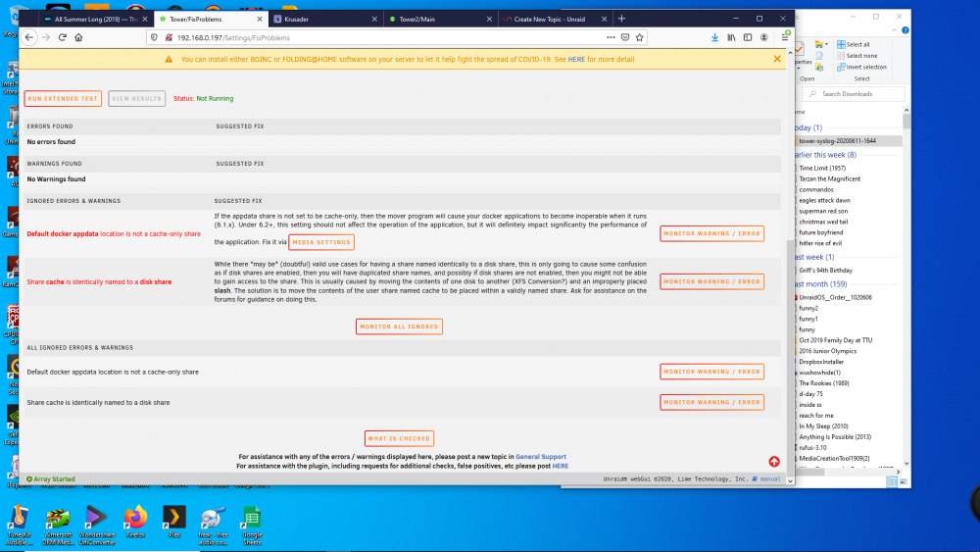Viewport: 980px width, 552px height.
Task: Select the rufus-3.10 file
Action: pos(812,448)
